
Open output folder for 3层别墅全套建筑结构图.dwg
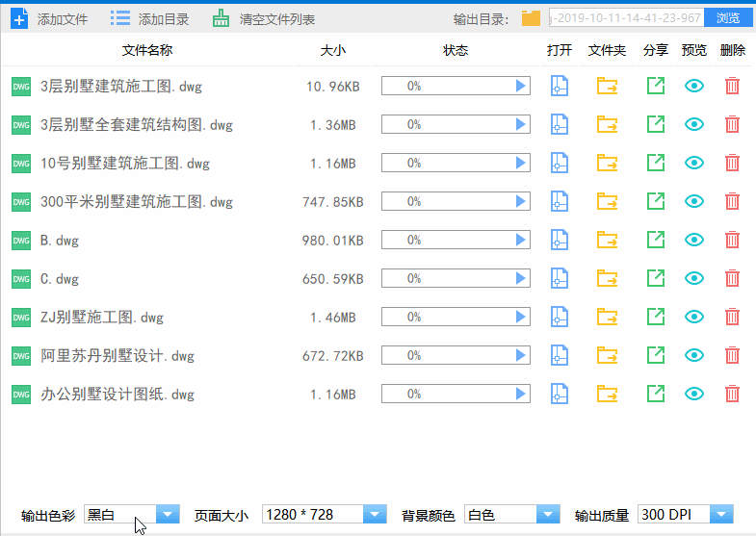coord(607,125)
